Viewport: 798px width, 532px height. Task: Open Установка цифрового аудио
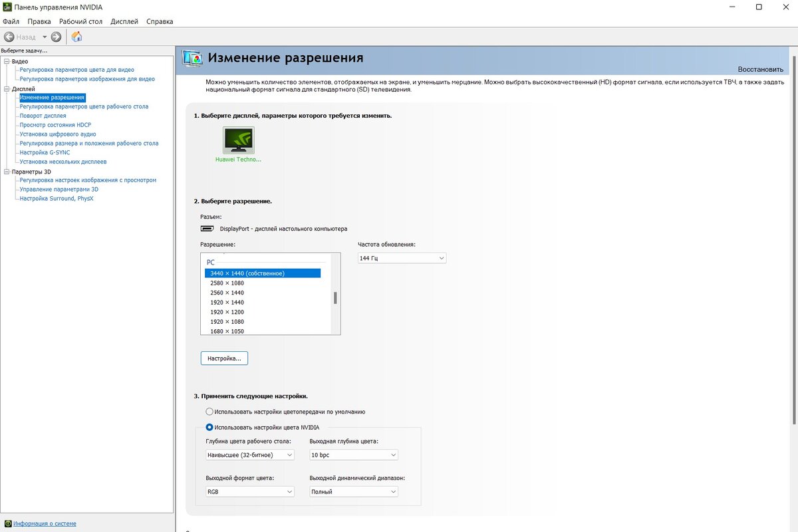click(x=58, y=134)
